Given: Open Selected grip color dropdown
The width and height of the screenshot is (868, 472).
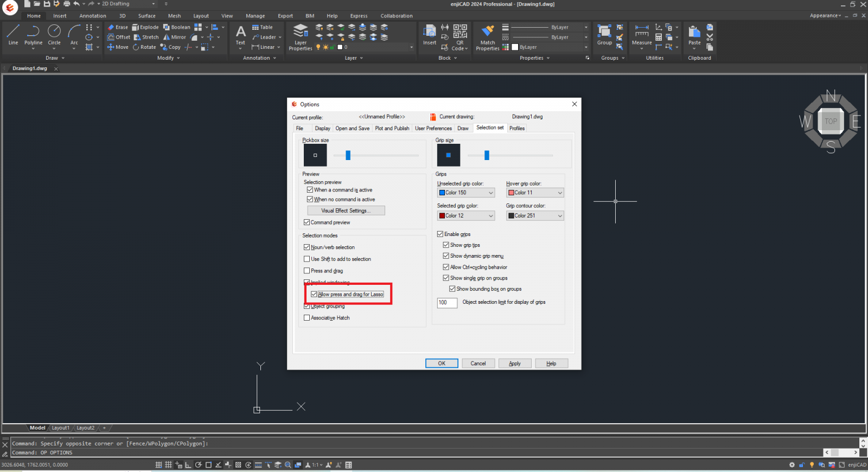Looking at the screenshot, I should [466, 216].
